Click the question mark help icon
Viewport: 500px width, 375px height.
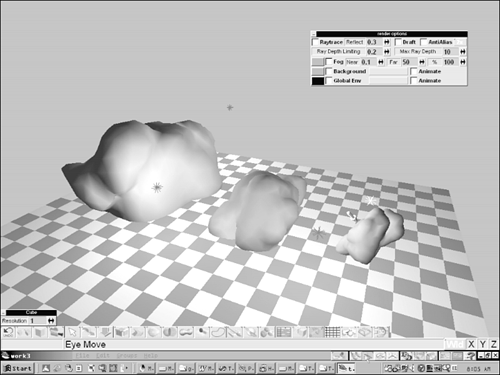point(471,356)
